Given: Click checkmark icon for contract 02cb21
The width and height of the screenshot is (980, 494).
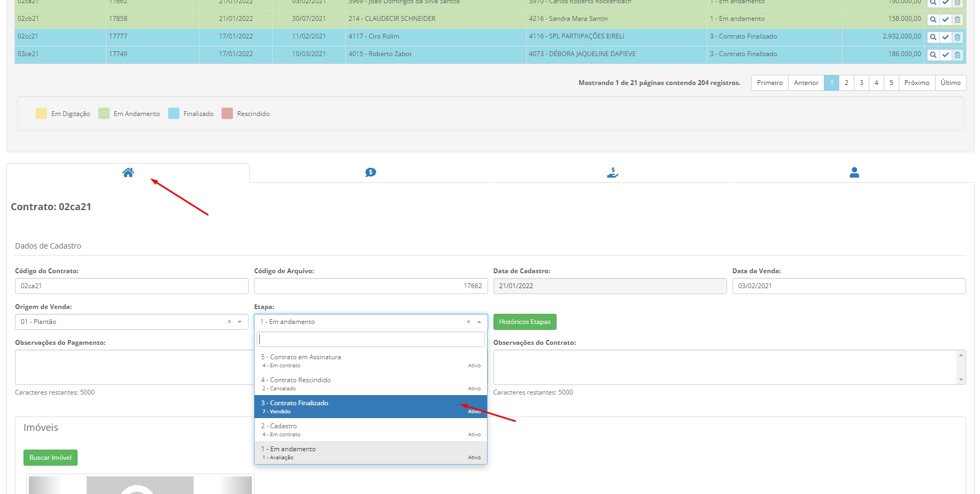Looking at the screenshot, I should click(x=945, y=19).
